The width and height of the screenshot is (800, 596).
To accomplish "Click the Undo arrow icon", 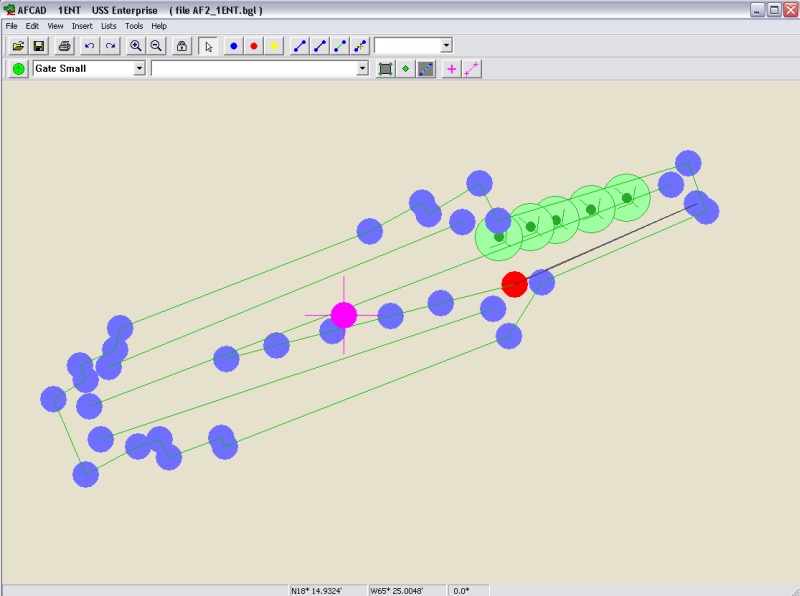I will pos(89,46).
